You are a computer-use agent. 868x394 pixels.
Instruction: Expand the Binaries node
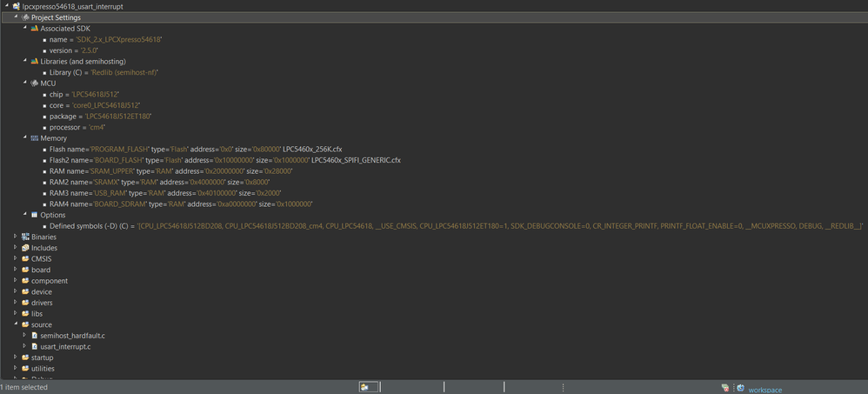tap(16, 237)
